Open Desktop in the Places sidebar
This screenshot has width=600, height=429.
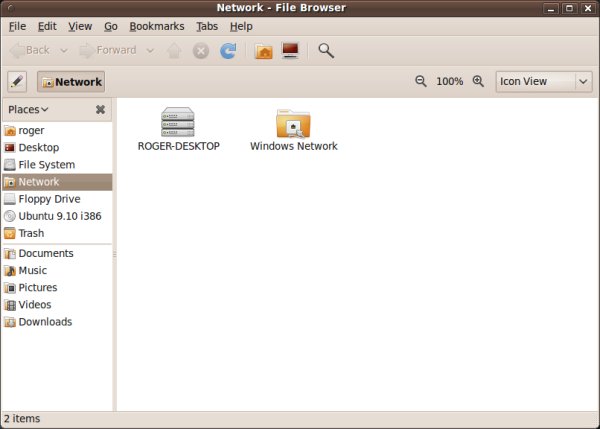(x=57, y=147)
